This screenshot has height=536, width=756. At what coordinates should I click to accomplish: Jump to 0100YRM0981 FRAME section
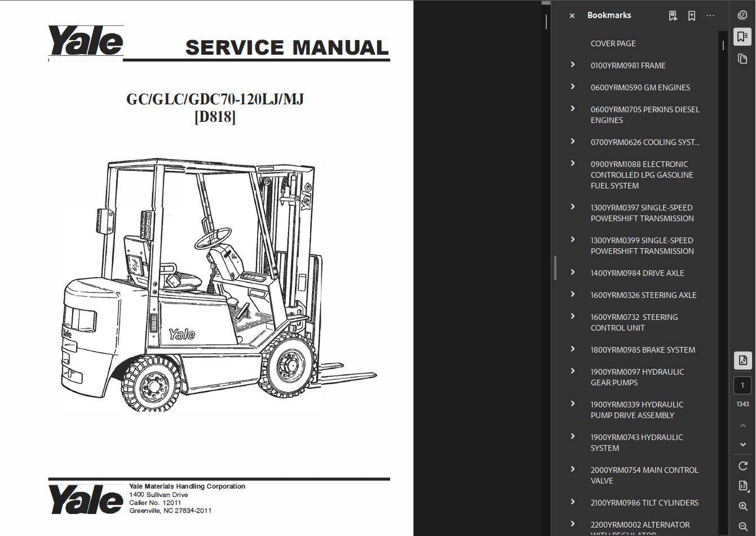[628, 65]
